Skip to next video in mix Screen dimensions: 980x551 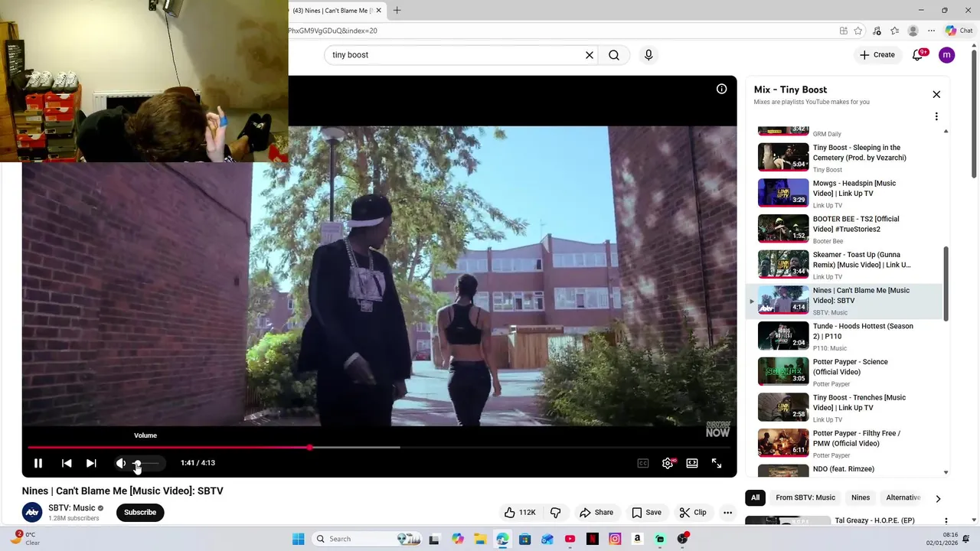(91, 463)
